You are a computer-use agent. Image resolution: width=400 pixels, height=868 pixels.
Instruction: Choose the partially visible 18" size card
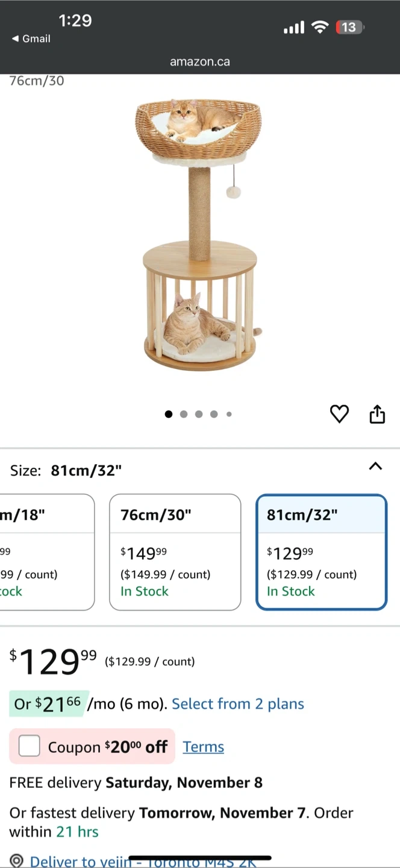(45, 552)
